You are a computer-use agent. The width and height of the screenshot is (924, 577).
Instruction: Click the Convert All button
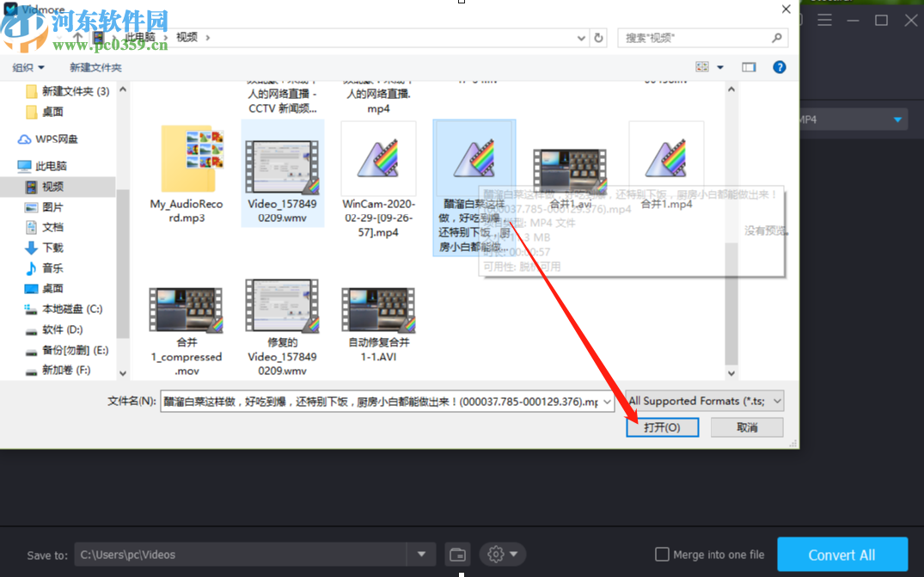pos(842,555)
